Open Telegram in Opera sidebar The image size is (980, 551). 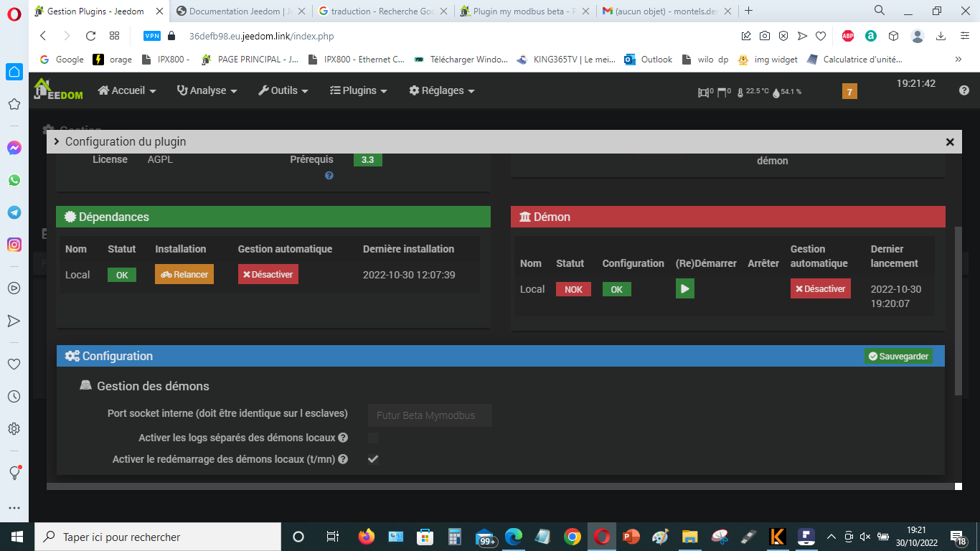coord(14,212)
